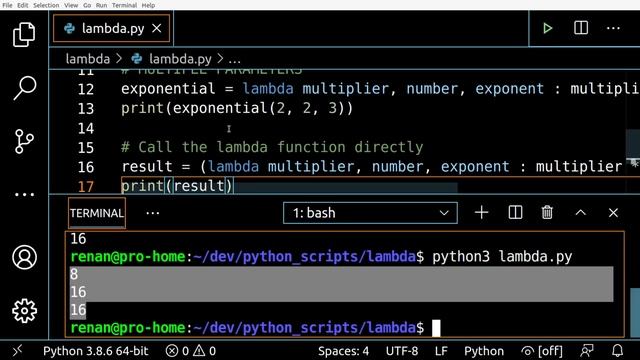Viewport: 640px width, 360px height.
Task: Click the terminal command 'python3 lambda.py'
Action: tap(502, 257)
